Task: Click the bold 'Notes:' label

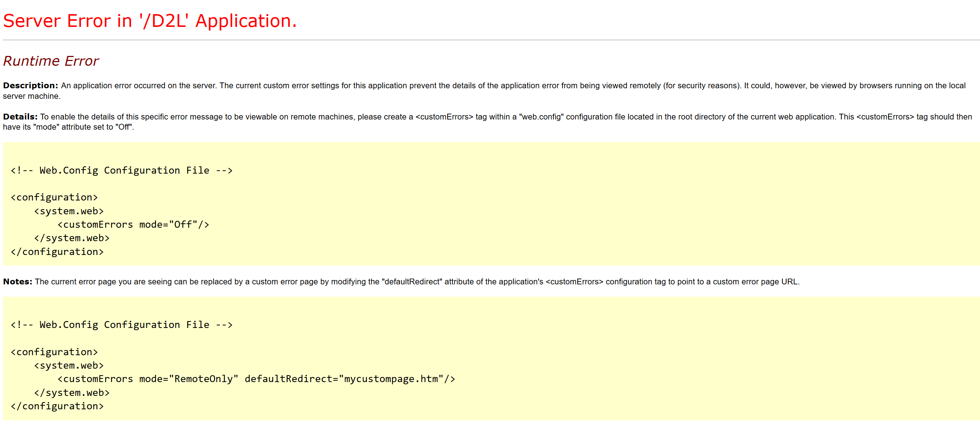Action: [17, 281]
